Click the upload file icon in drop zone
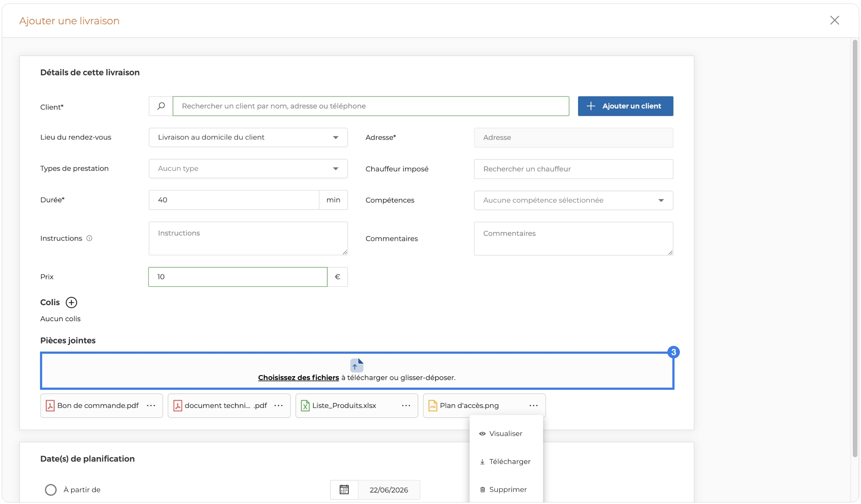861x504 pixels. (x=357, y=365)
